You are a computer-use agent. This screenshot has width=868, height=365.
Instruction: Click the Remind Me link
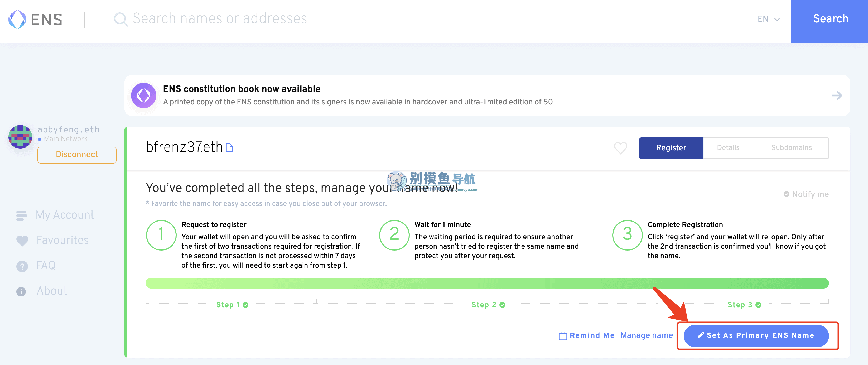coord(592,336)
